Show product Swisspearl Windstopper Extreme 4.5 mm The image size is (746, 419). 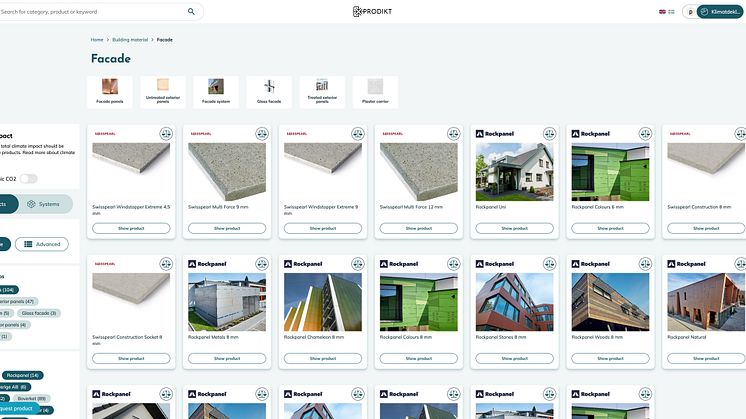pos(131,228)
